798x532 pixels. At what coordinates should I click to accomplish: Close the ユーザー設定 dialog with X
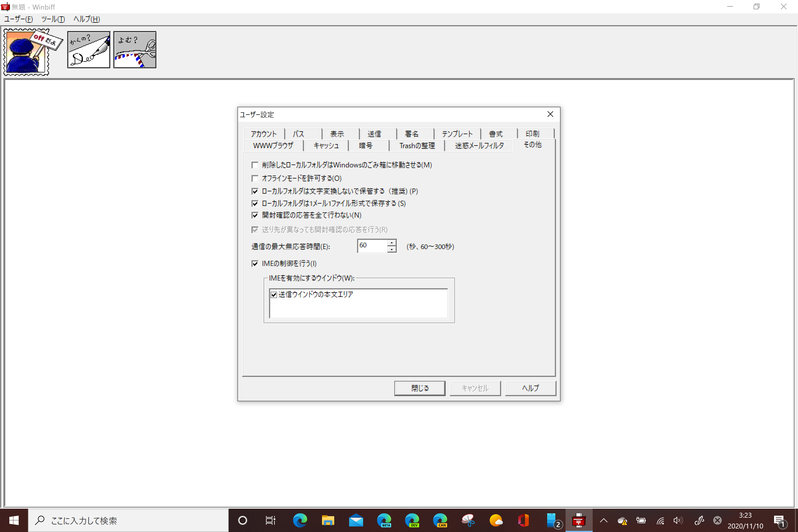pyautogui.click(x=550, y=114)
